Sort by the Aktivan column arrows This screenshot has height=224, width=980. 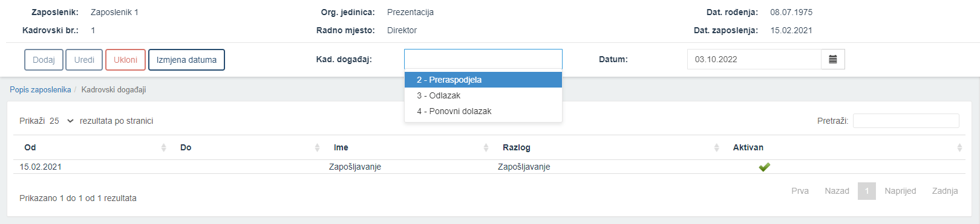(x=959, y=147)
